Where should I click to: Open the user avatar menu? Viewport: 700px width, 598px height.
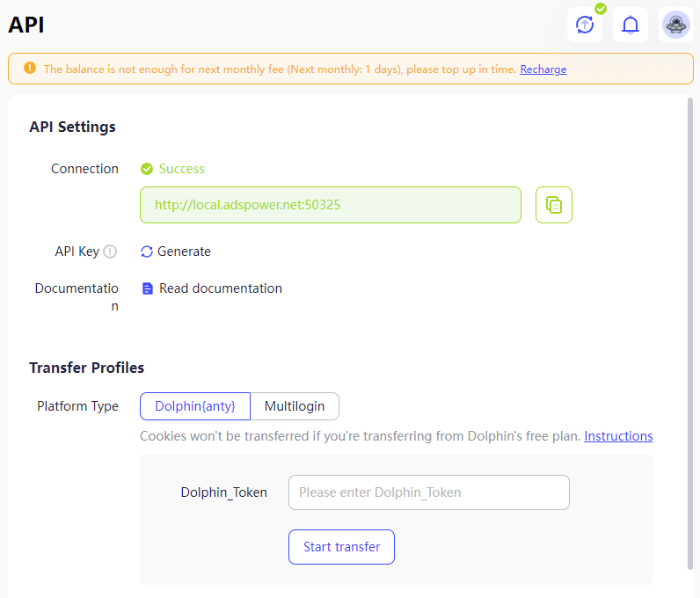tap(676, 25)
